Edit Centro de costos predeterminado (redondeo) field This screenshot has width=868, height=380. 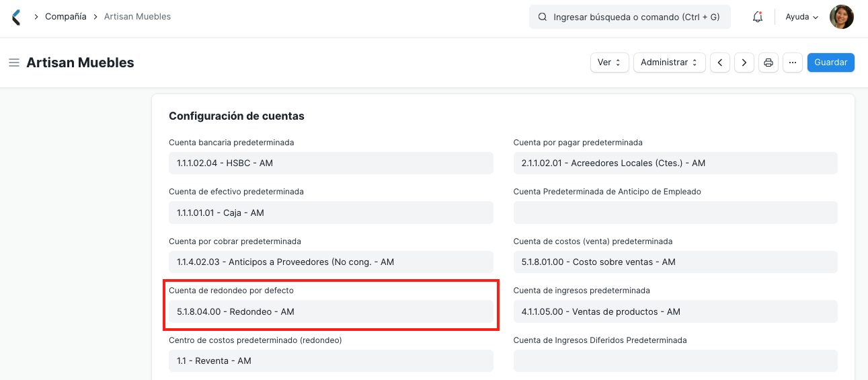pyautogui.click(x=331, y=361)
